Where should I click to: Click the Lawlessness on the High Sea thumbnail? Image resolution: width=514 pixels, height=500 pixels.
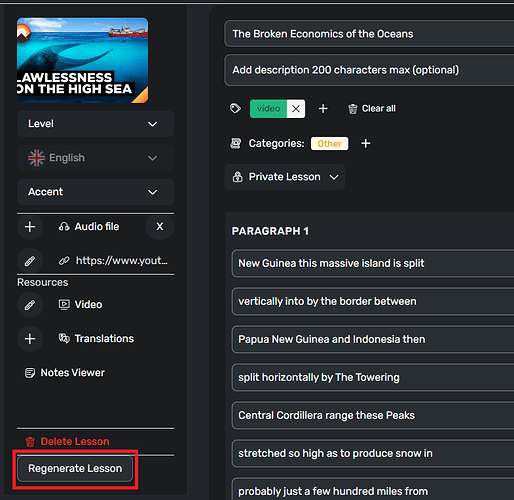click(82, 60)
